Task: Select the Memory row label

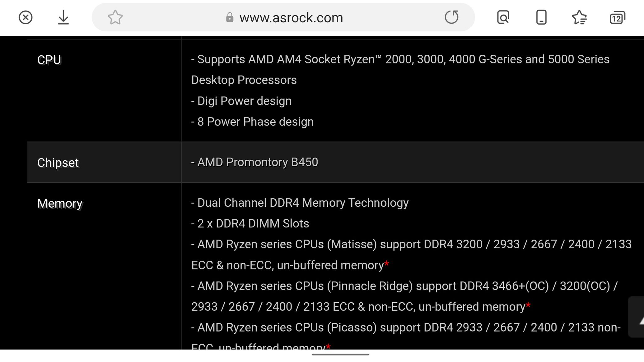Action: click(x=60, y=204)
